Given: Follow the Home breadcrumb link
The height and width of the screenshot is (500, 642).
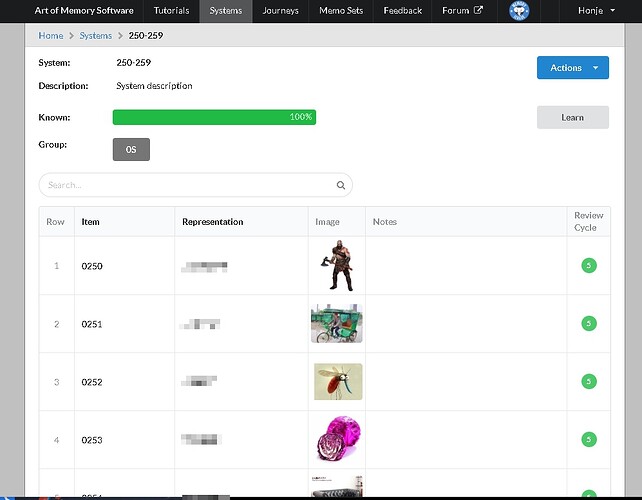Looking at the screenshot, I should [51, 36].
